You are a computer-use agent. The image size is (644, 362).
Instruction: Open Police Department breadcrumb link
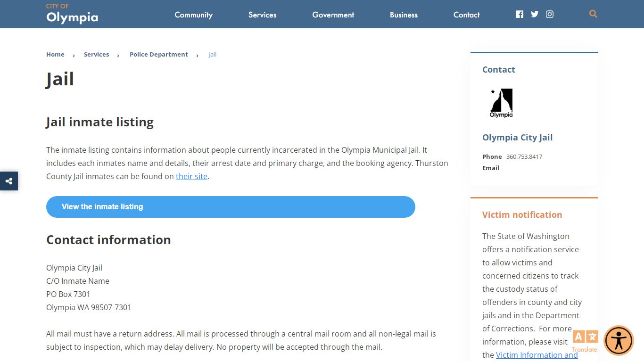click(159, 54)
